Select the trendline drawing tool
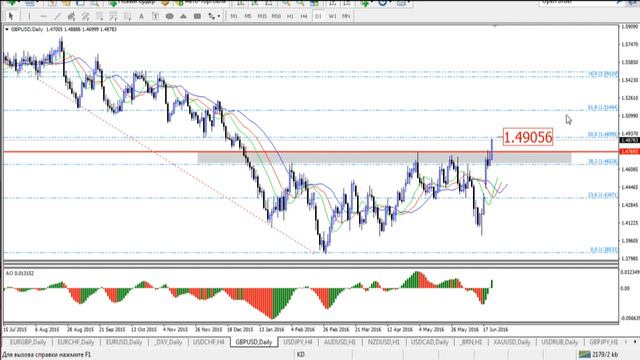Viewport: 640px width, 360px height. coord(57,16)
